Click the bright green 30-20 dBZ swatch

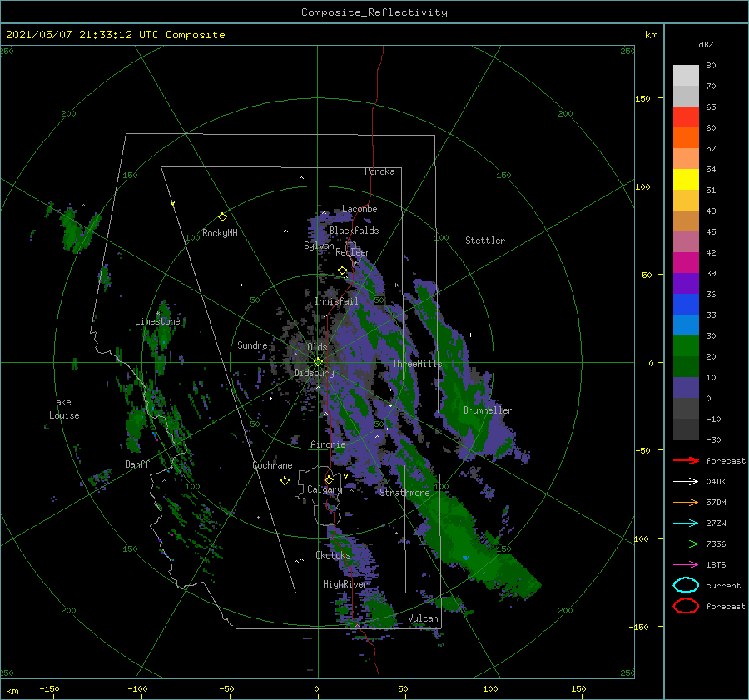686,346
